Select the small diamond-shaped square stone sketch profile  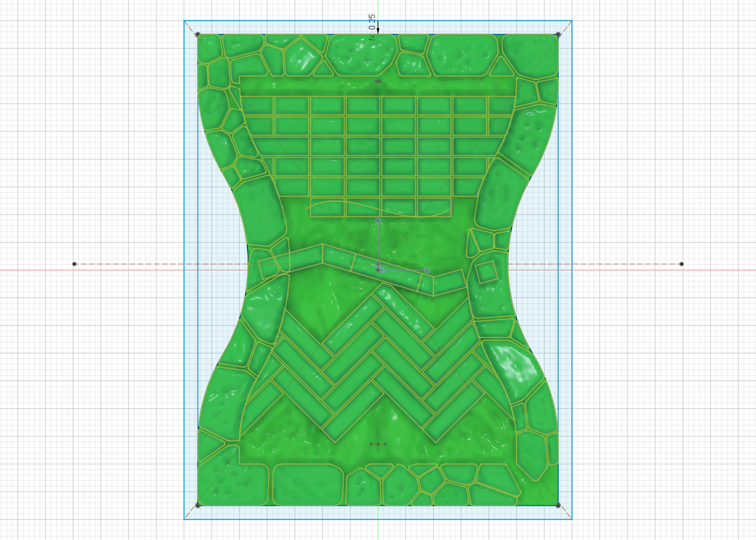pos(487,273)
